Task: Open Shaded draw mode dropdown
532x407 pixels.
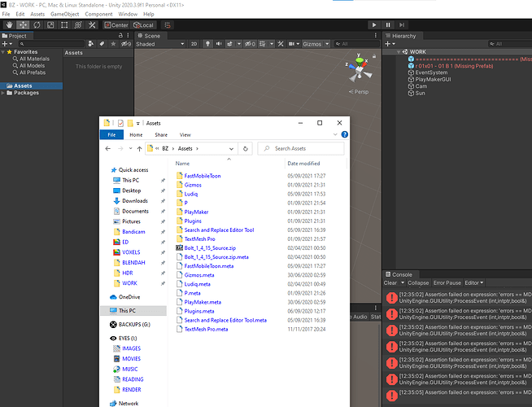Action: click(x=160, y=44)
